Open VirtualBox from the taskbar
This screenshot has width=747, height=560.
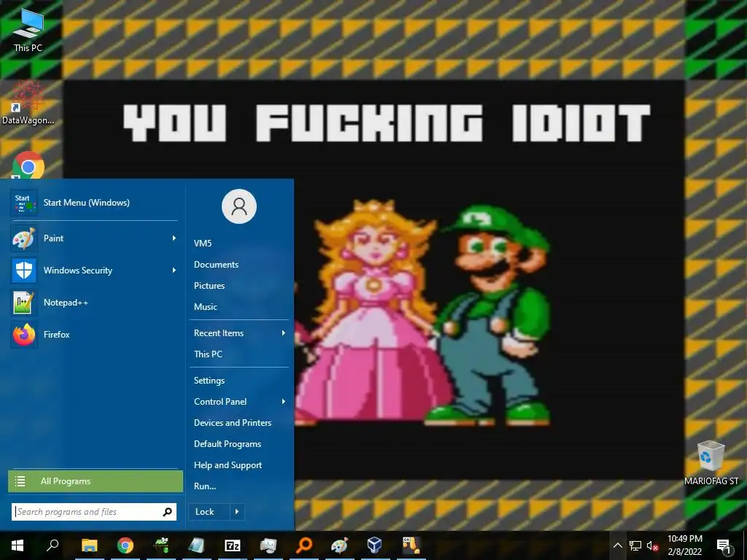(375, 545)
